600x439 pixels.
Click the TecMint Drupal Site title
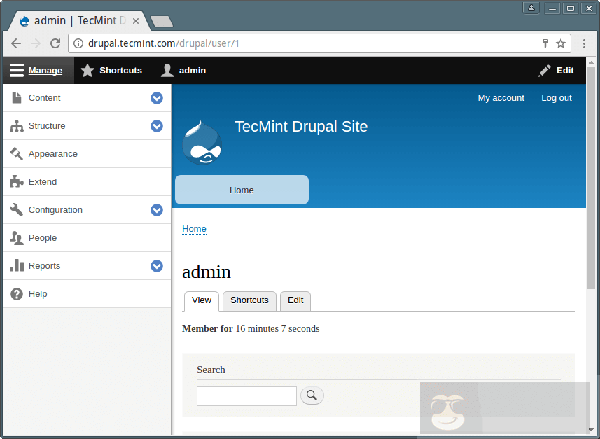[x=301, y=127]
